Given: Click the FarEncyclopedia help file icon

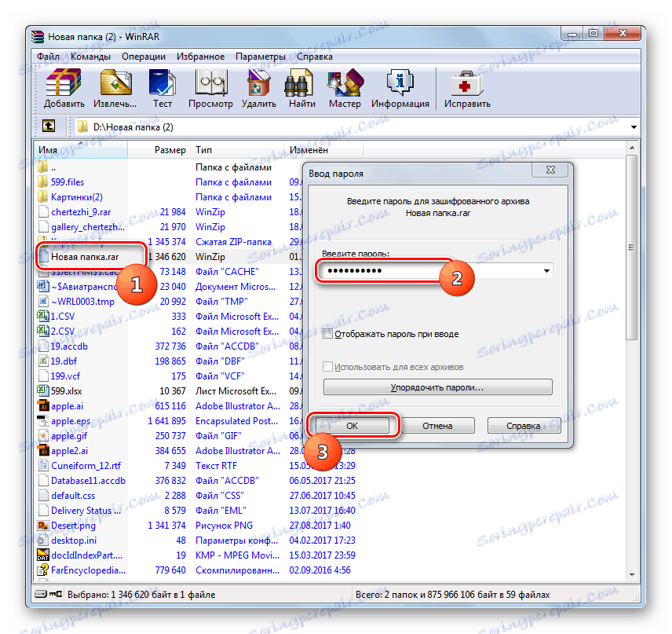Looking at the screenshot, I should pos(43,570).
